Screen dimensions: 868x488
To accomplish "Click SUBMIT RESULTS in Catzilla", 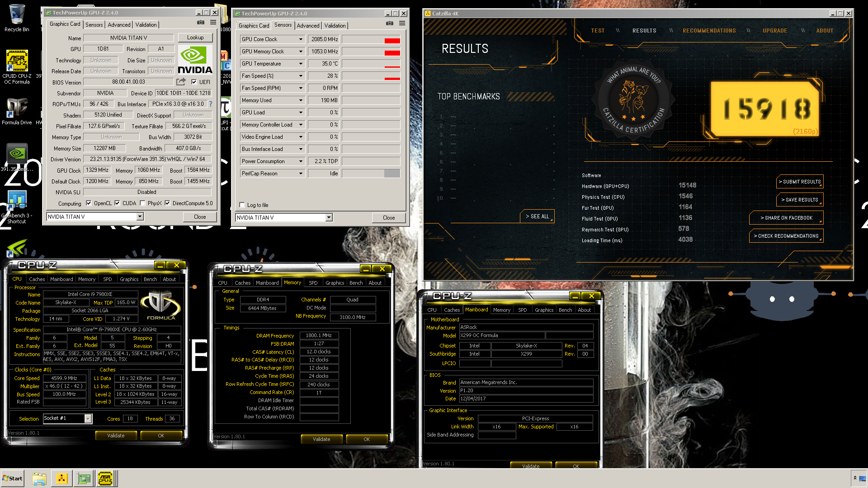I will [x=800, y=182].
